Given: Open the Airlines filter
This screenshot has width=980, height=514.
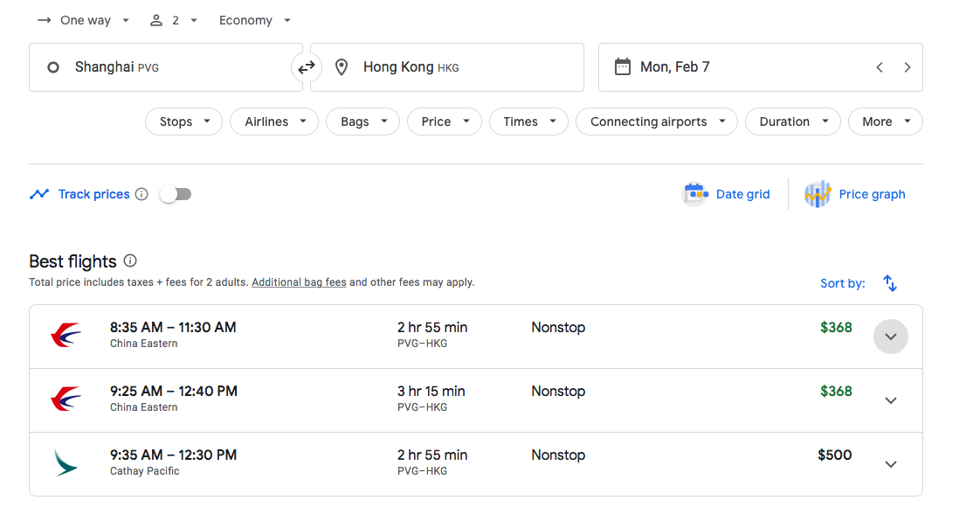Looking at the screenshot, I should pyautogui.click(x=274, y=122).
